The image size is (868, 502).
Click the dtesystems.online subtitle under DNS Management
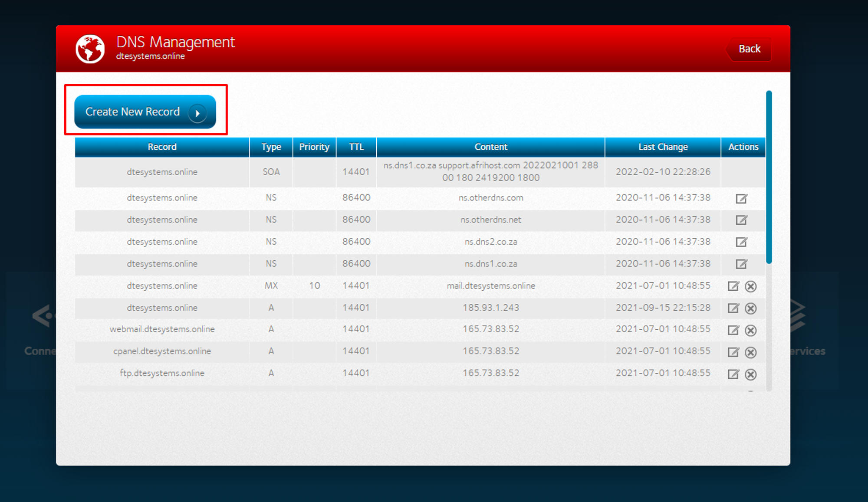coord(150,56)
